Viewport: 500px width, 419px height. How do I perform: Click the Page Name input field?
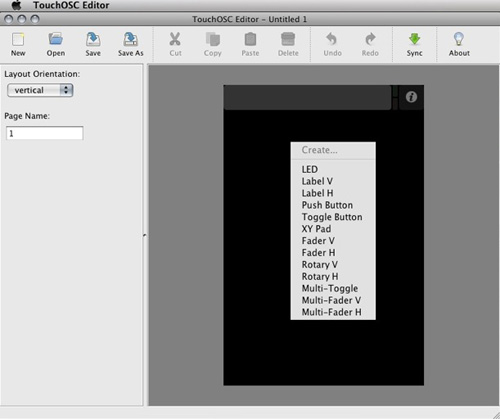point(45,133)
